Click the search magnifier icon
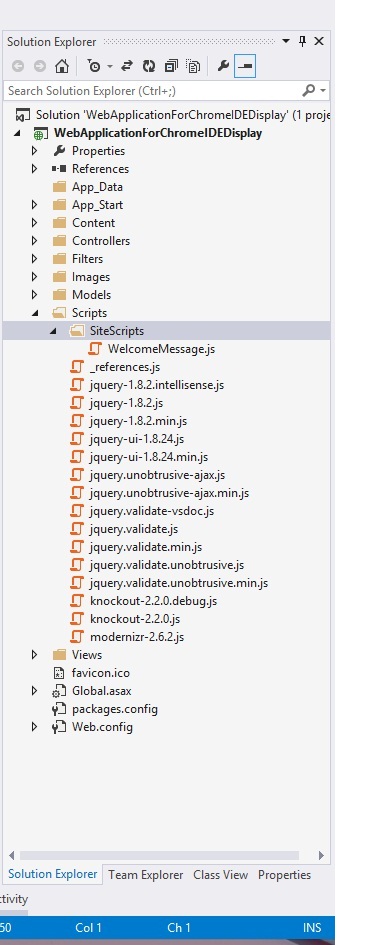The image size is (381, 945). [308, 90]
